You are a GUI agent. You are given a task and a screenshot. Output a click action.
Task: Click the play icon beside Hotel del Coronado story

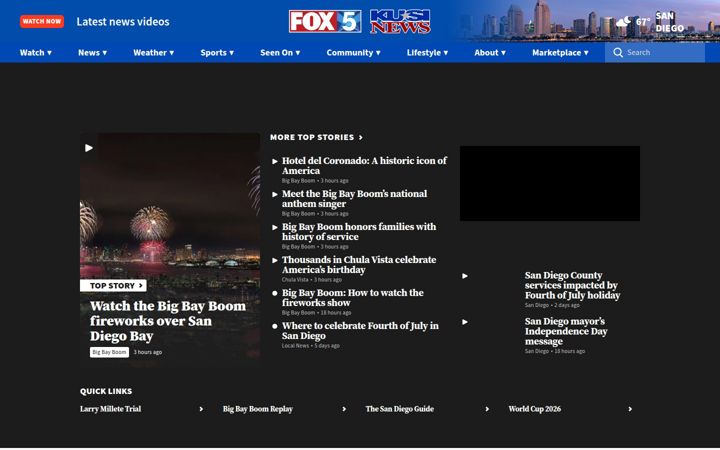[275, 161]
